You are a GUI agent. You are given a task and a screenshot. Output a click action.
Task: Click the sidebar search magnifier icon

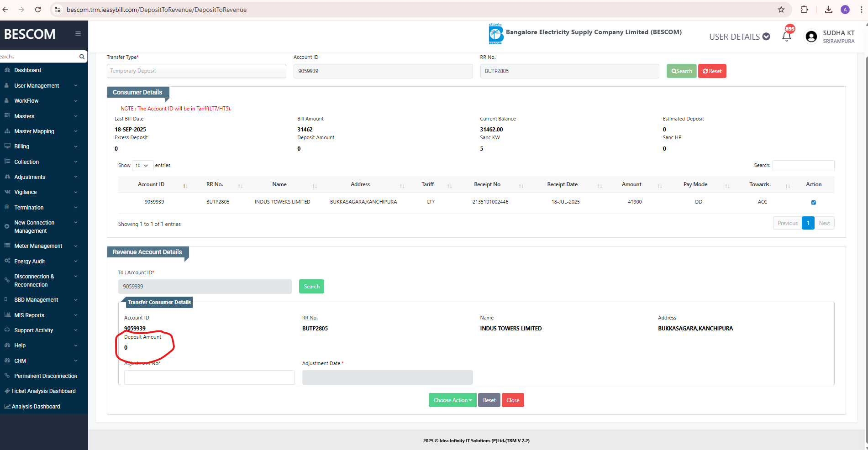(82, 57)
